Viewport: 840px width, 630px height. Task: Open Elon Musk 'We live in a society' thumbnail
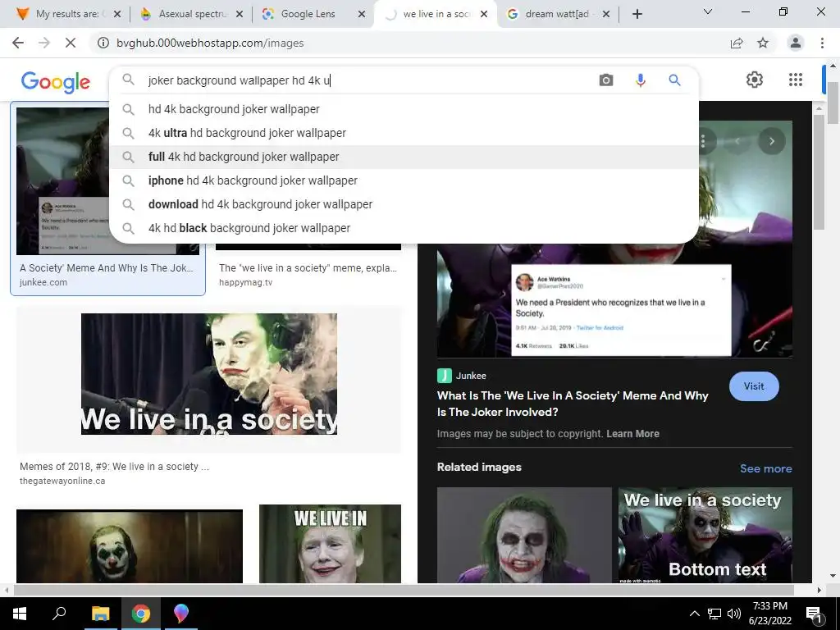(209, 374)
